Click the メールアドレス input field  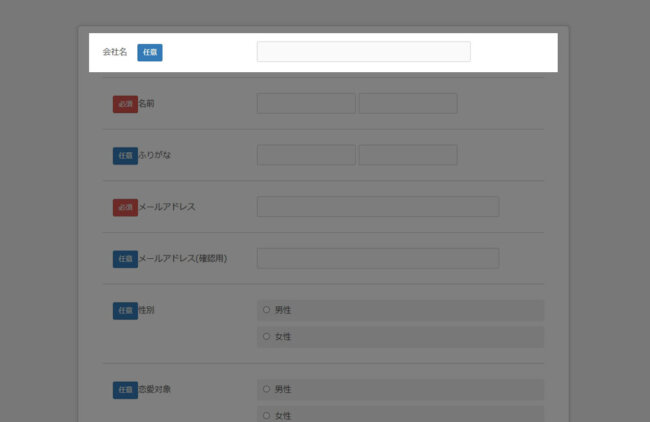point(377,207)
